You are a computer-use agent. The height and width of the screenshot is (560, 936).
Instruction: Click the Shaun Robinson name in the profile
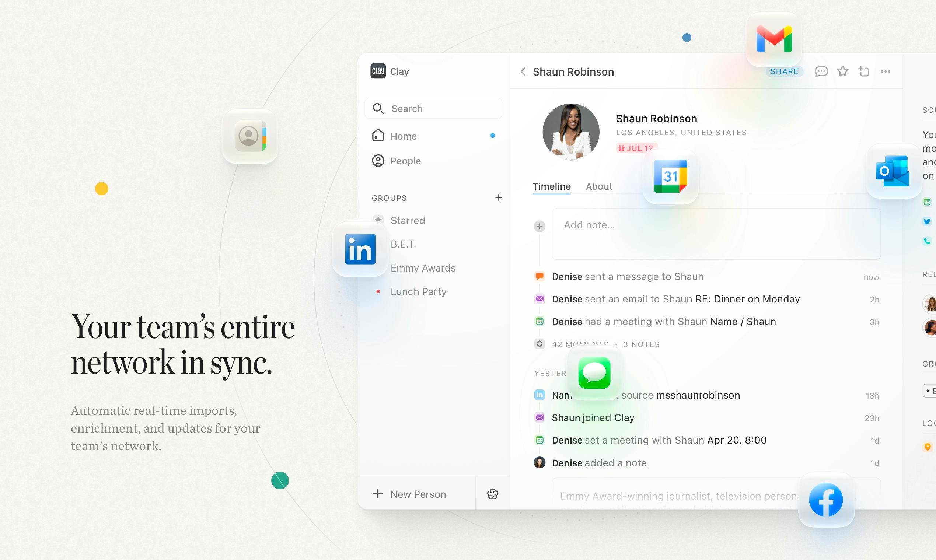(x=656, y=119)
